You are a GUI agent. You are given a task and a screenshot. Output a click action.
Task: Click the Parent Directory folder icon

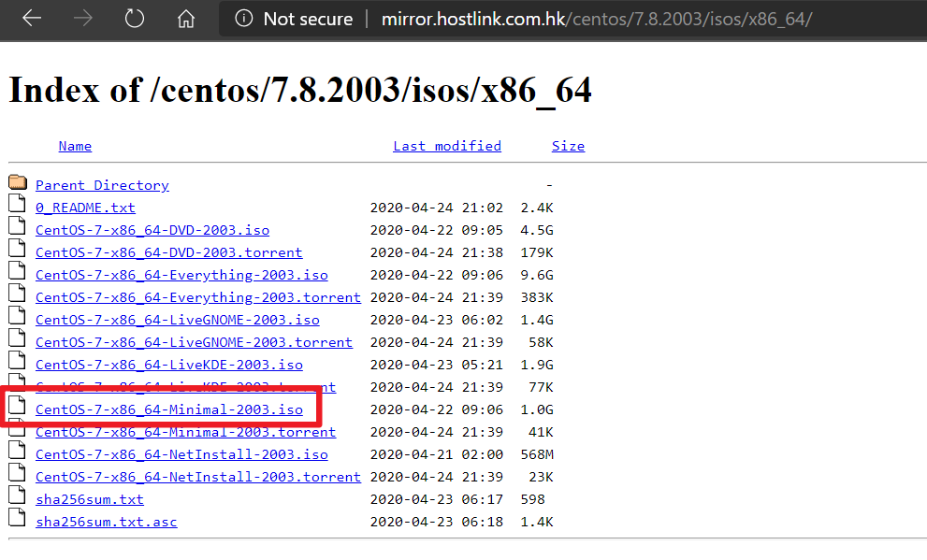pos(18,181)
